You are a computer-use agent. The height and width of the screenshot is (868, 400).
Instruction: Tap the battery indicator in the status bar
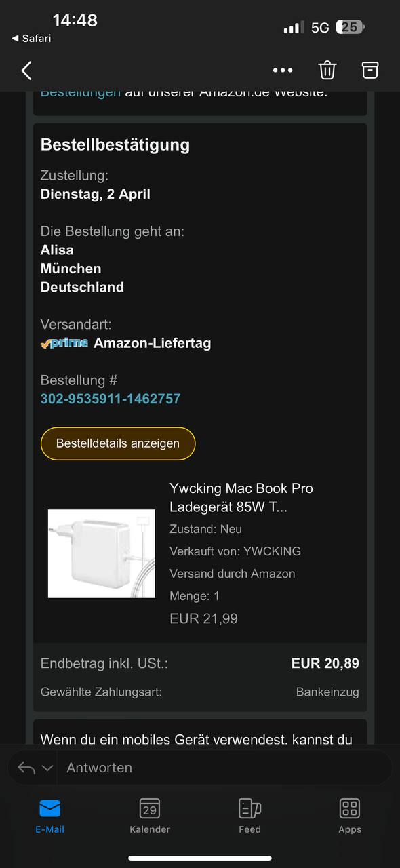351,27
